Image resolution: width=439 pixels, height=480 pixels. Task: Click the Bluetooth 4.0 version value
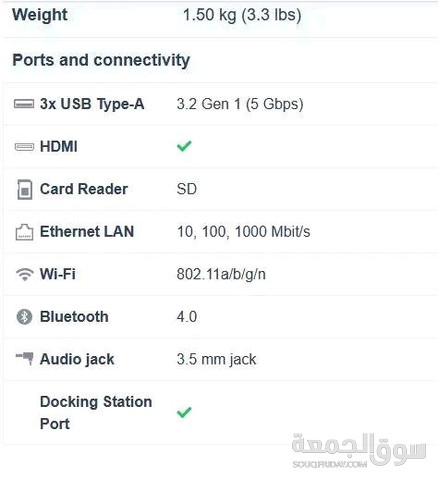[187, 317]
